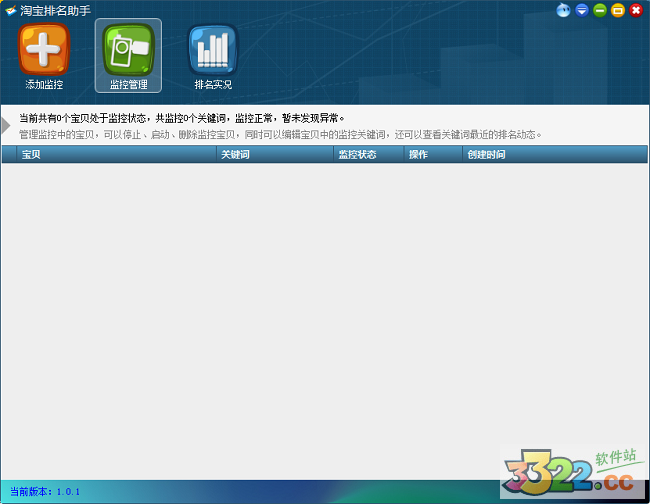This screenshot has width=650, height=504.
Task: Click the 创建时间 column header
Action: 555,154
